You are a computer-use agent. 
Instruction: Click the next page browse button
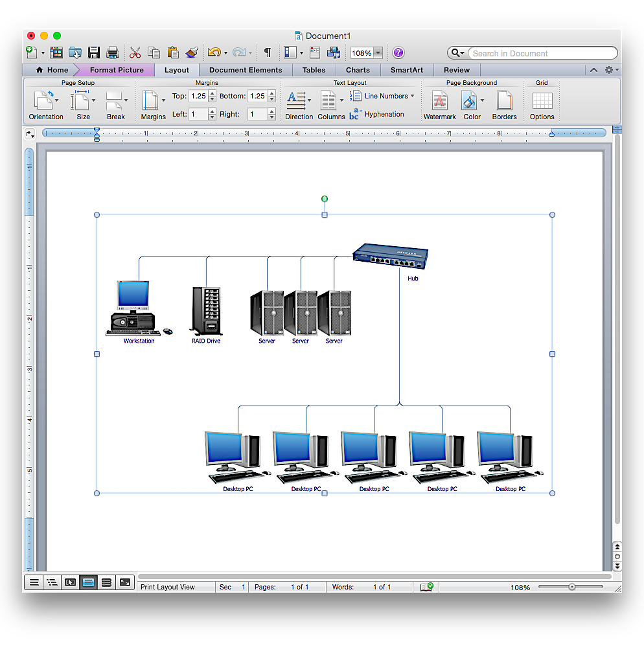point(617,566)
